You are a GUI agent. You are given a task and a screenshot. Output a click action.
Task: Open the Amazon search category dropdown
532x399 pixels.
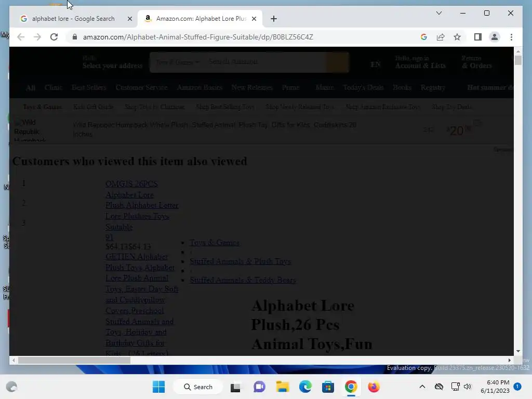tap(178, 62)
